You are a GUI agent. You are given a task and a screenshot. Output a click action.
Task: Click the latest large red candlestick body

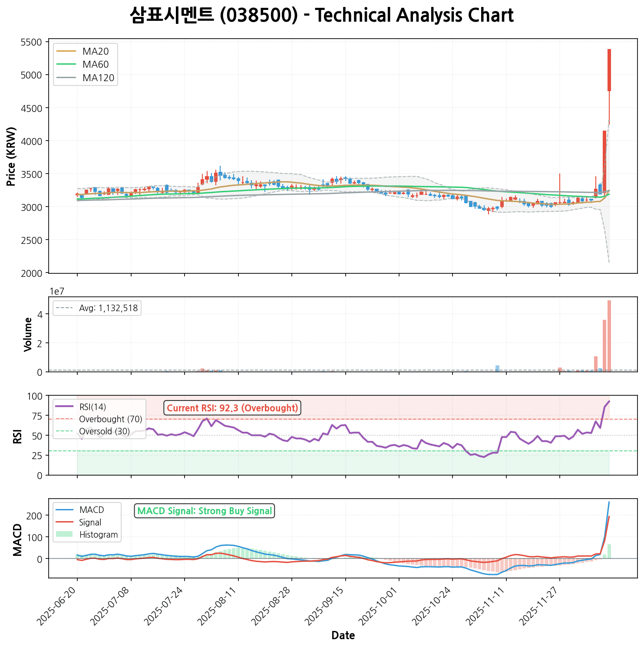click(x=609, y=70)
